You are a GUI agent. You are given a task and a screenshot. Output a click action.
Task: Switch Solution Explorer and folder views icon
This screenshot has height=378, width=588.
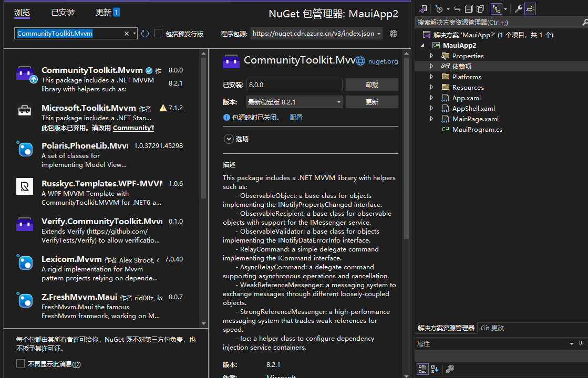(423, 9)
